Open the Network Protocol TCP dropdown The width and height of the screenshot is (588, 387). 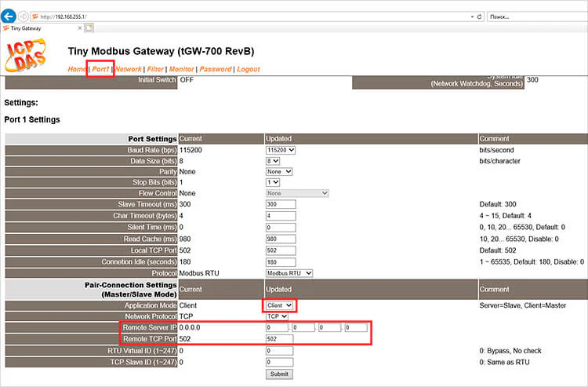(x=277, y=316)
